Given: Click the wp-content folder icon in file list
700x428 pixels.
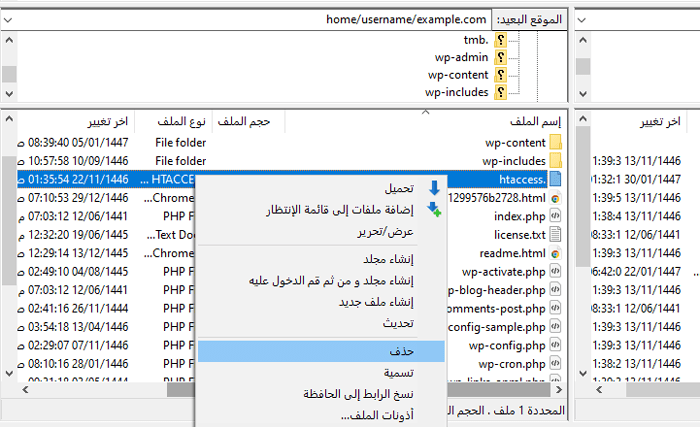Looking at the screenshot, I should (555, 142).
